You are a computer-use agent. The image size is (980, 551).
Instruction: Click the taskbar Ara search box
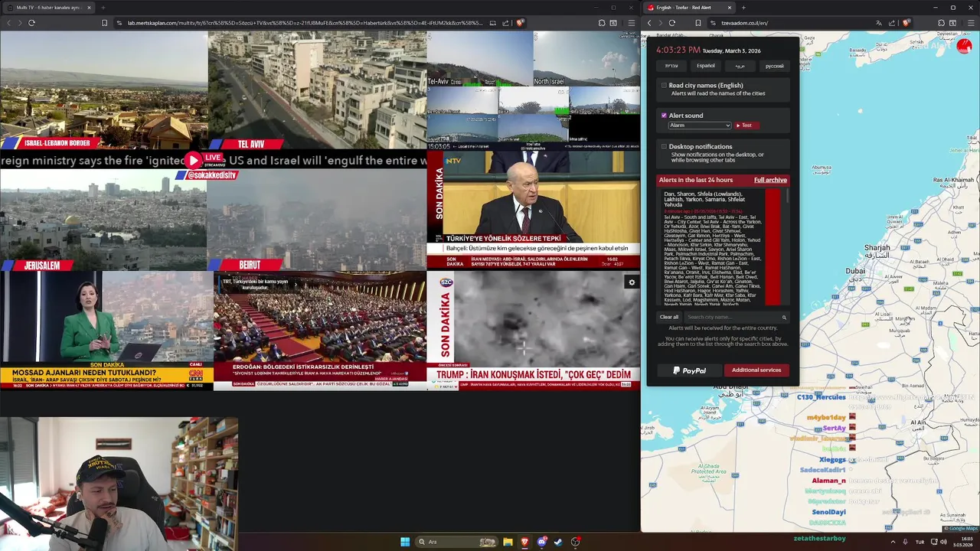456,542
